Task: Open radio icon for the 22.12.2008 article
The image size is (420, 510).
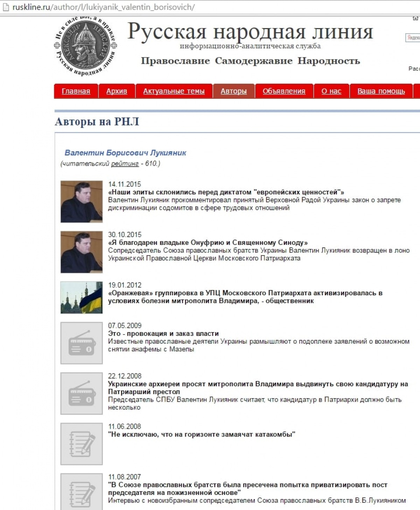Action: tap(82, 393)
